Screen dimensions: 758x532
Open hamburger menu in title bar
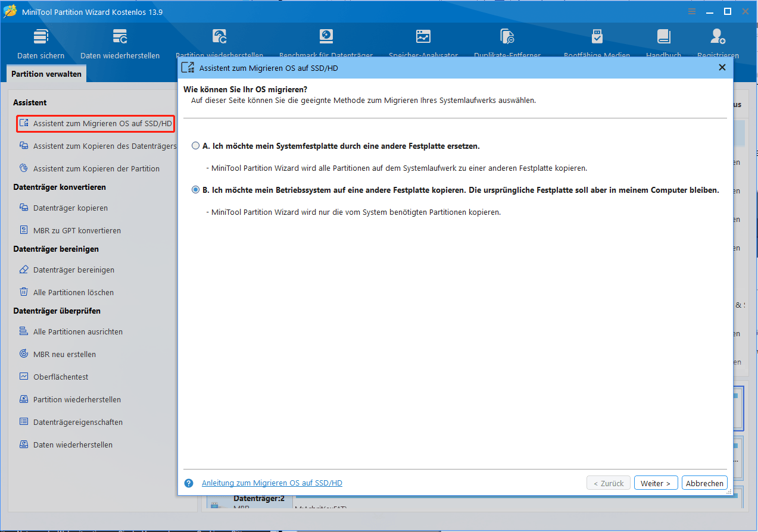pyautogui.click(x=691, y=11)
